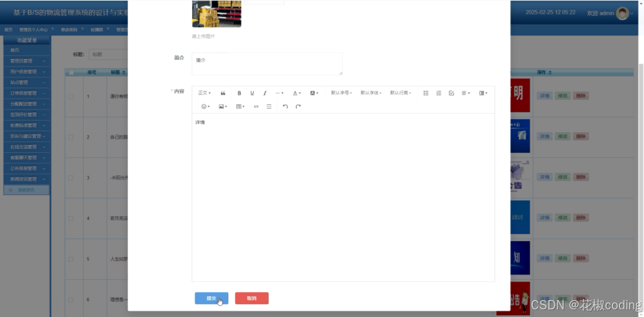Open the 正文 heading style dropdown

point(204,93)
